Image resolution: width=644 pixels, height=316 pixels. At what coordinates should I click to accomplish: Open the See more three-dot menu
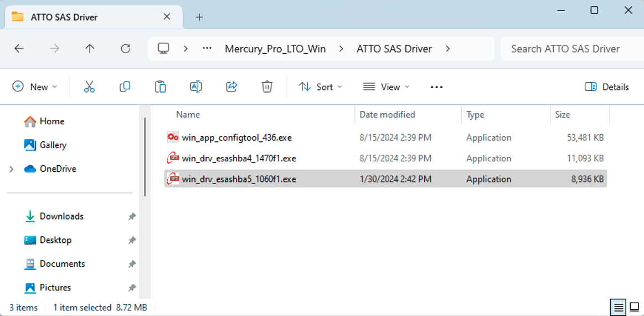point(436,86)
